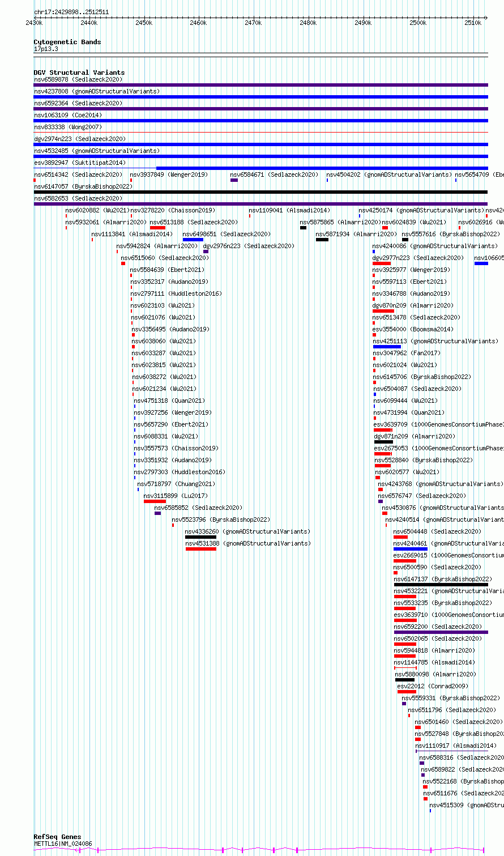Click nsv6514342 (Sedlazeck2020) label
Image resolution: width=504 pixels, height=856 pixels.
pyautogui.click(x=78, y=175)
